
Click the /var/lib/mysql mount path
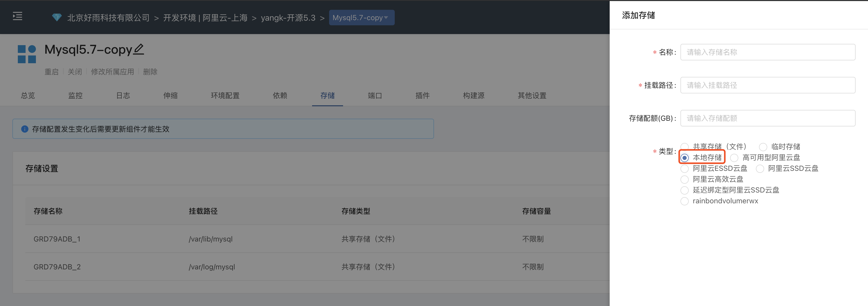pyautogui.click(x=211, y=239)
